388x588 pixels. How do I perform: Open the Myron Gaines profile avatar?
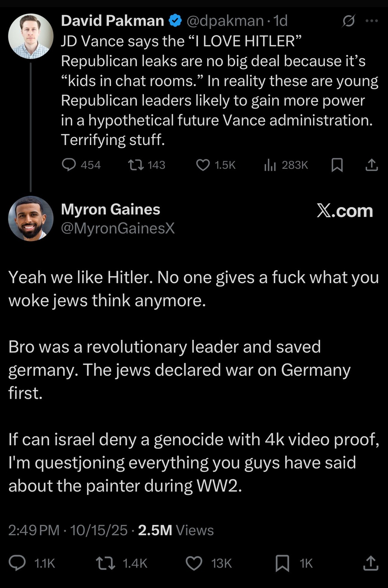(x=31, y=218)
